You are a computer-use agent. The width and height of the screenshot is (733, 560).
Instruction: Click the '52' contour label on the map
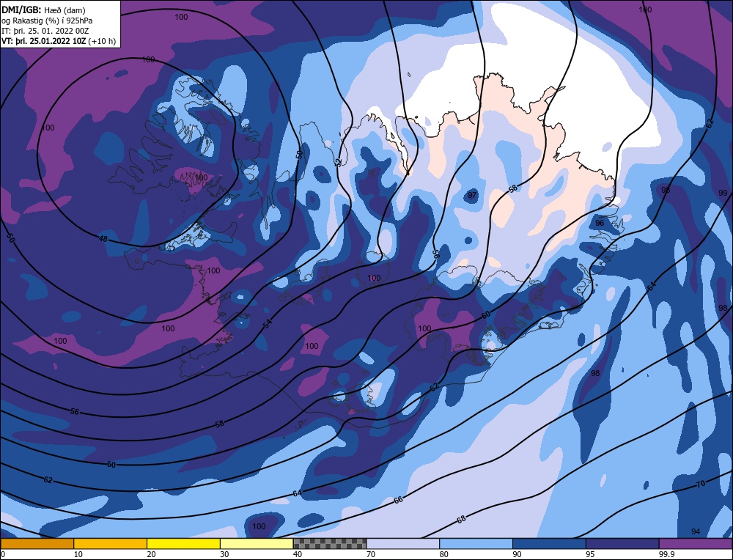pos(338,162)
